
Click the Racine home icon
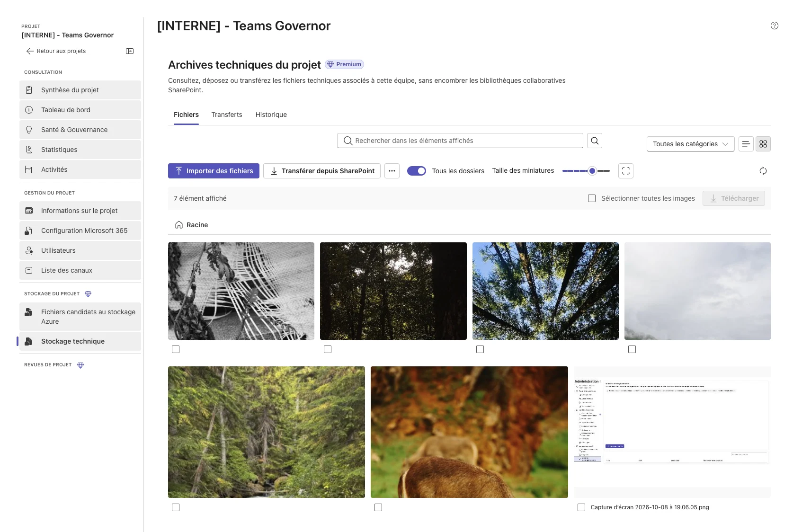pos(179,225)
